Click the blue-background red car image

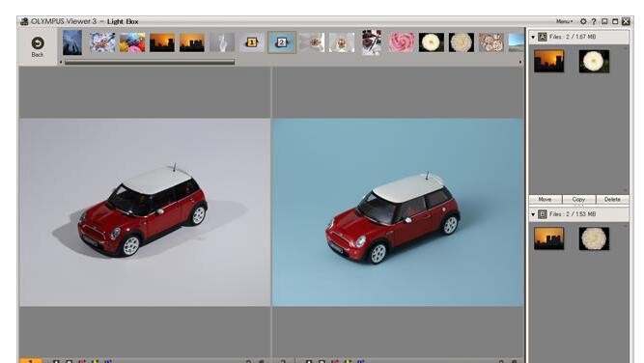coord(398,212)
